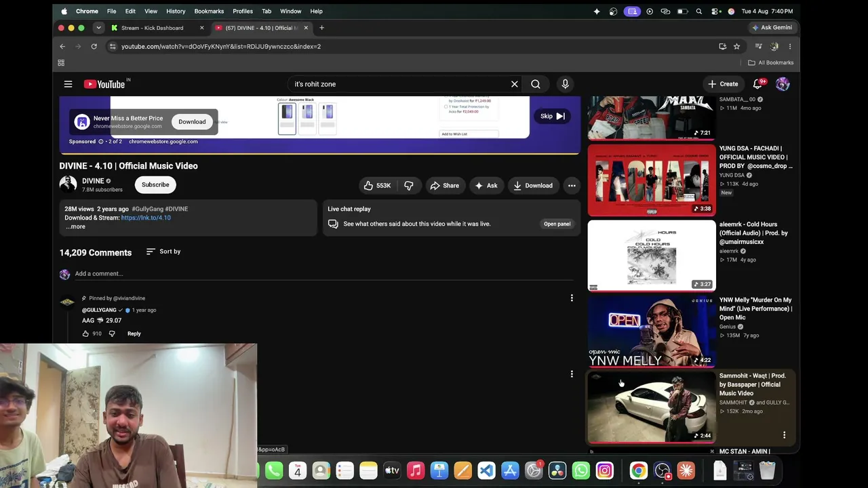Open WhatsApp from the dock
This screenshot has width=868, height=488.
581,470
